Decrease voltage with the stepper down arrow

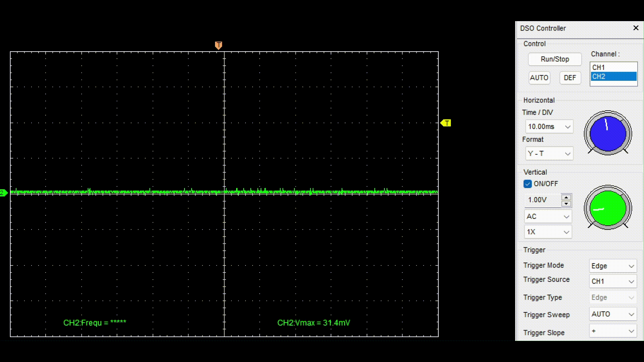(566, 204)
